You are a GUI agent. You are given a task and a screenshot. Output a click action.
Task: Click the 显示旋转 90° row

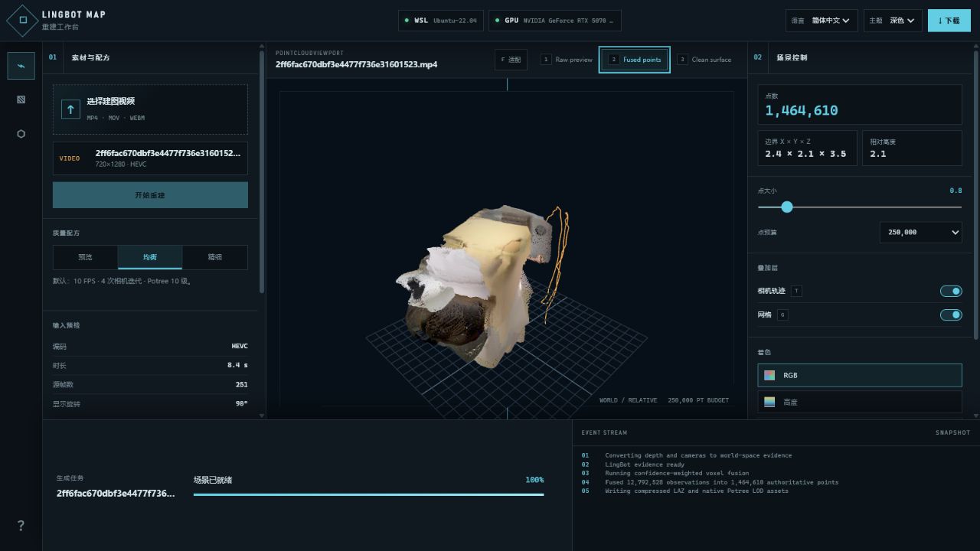(x=150, y=403)
